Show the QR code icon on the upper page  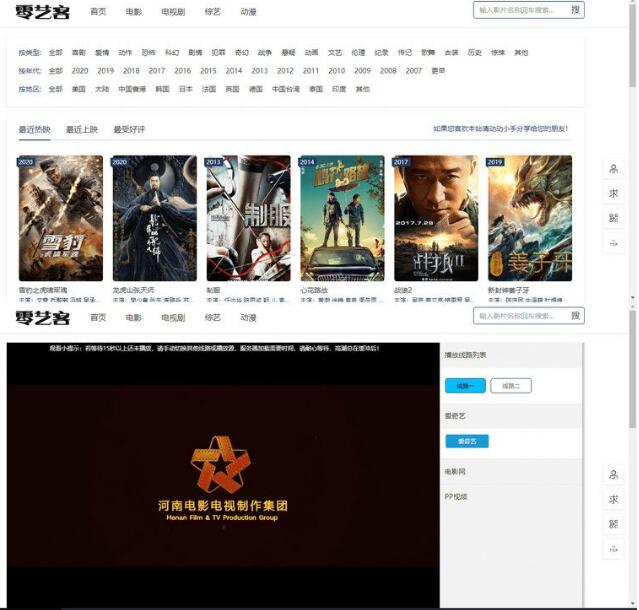tap(613, 218)
